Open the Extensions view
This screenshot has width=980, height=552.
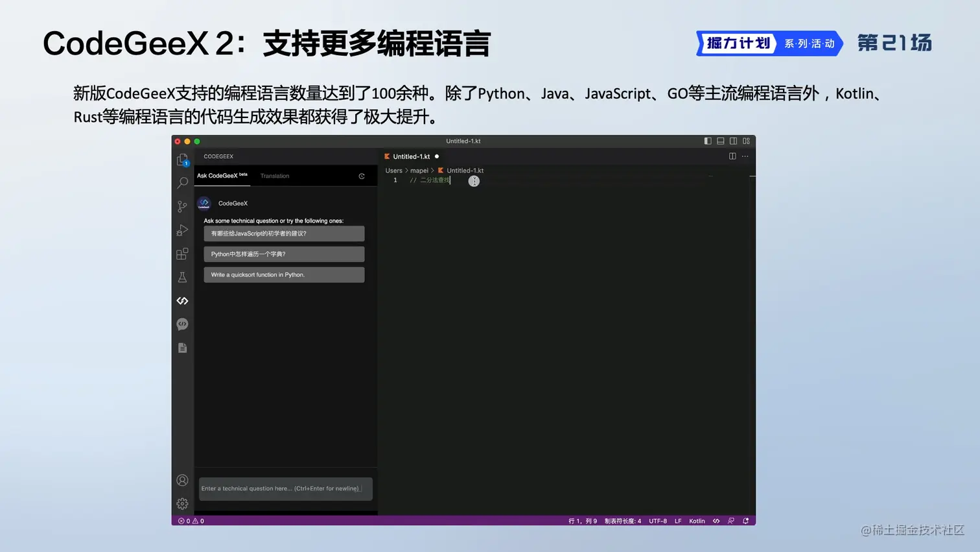coord(182,253)
